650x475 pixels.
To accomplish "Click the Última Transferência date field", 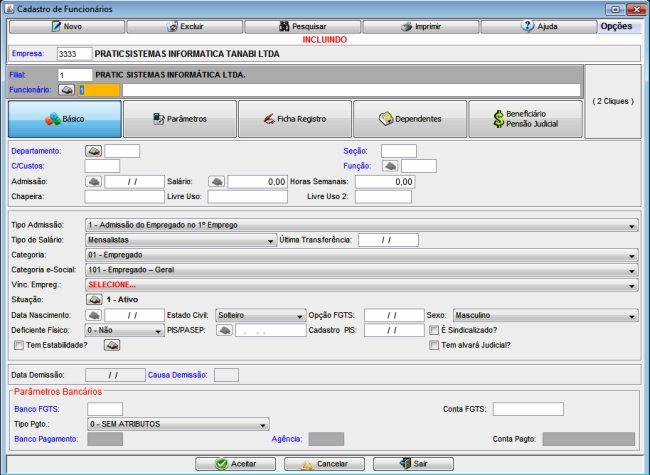I will pyautogui.click(x=388, y=240).
